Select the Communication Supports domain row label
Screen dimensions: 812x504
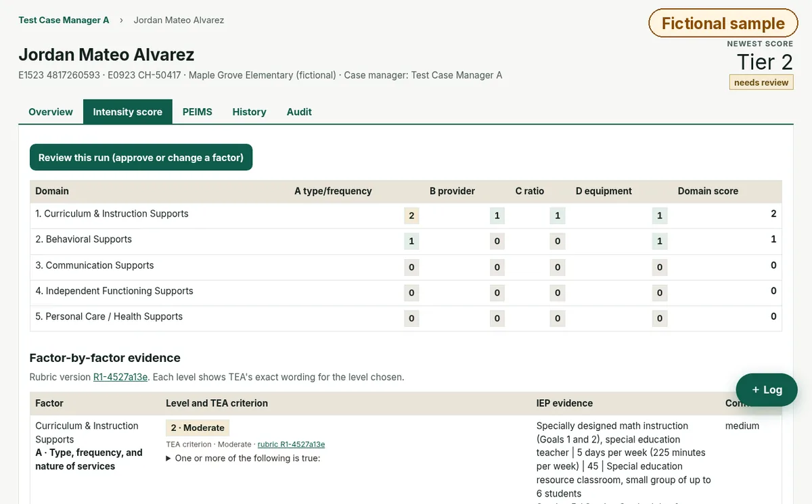[x=94, y=265]
